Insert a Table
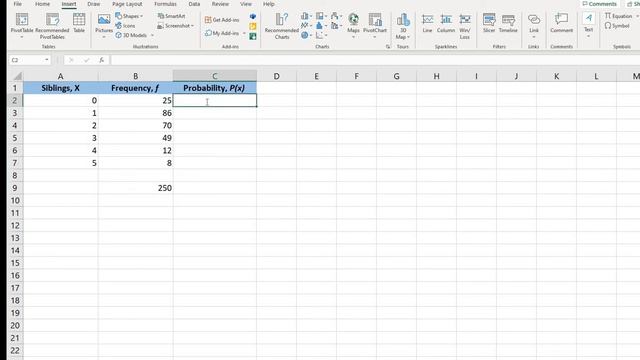Viewport: 640px width, 360px height. [79, 23]
